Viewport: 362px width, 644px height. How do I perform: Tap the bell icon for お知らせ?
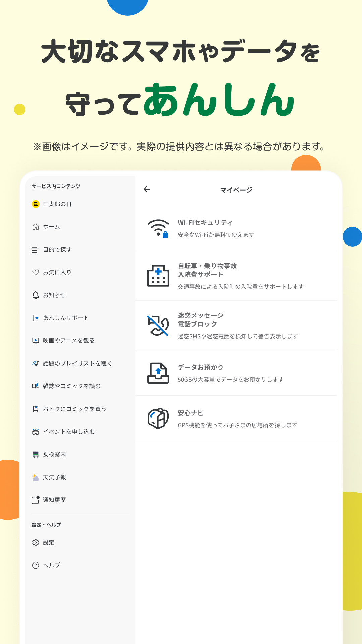[x=36, y=295]
